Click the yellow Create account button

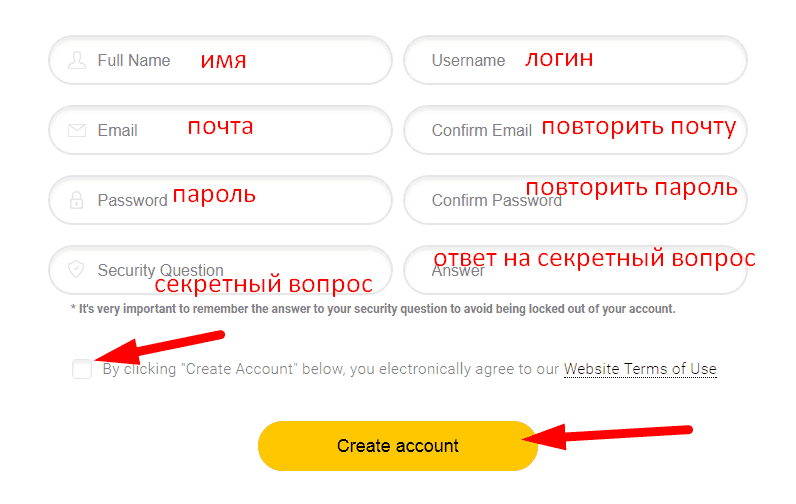click(397, 446)
